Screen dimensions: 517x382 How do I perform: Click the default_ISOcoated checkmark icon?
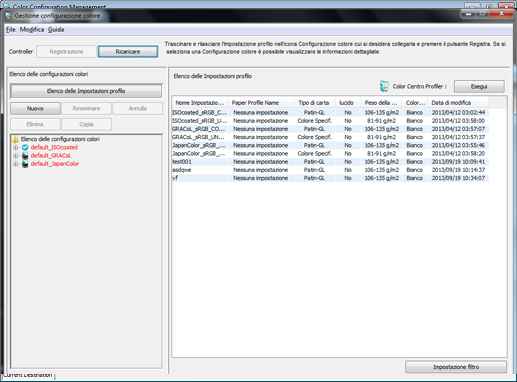point(25,147)
